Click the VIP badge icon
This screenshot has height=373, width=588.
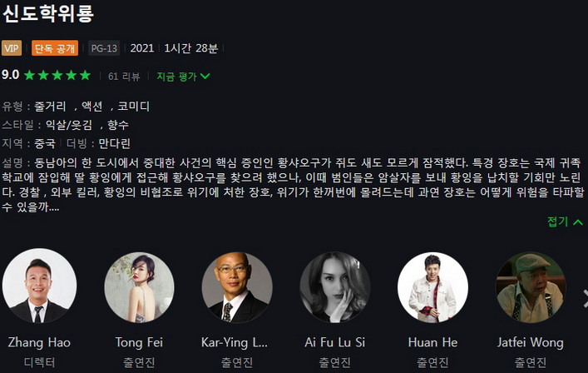[x=12, y=48]
